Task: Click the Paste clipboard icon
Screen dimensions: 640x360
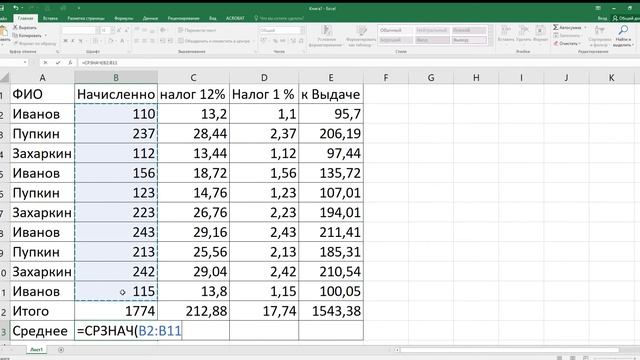Action: pyautogui.click(x=4, y=32)
